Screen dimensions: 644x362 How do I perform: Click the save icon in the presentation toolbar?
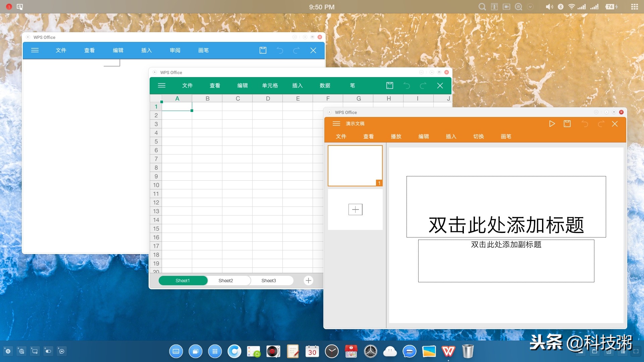(x=567, y=124)
